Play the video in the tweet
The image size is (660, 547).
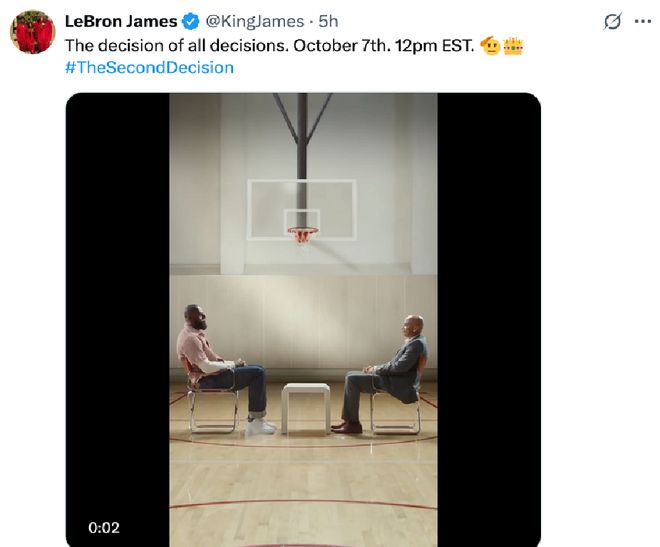[x=303, y=320]
